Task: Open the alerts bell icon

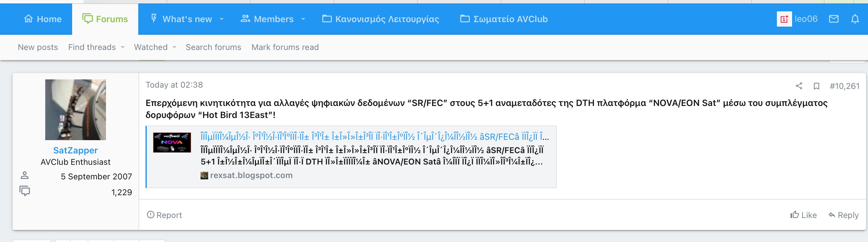Action: pos(855,19)
